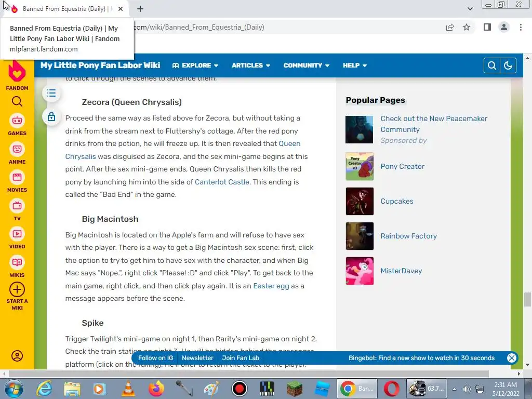Open the Cupcakes popular page link
Viewport: 532px width, 399px height.
click(396, 201)
